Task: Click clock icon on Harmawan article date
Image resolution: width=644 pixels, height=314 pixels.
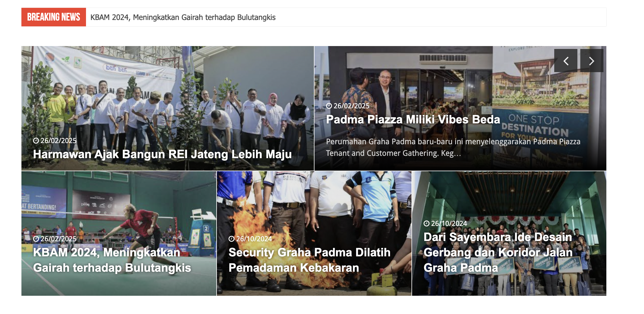Action: (x=36, y=141)
